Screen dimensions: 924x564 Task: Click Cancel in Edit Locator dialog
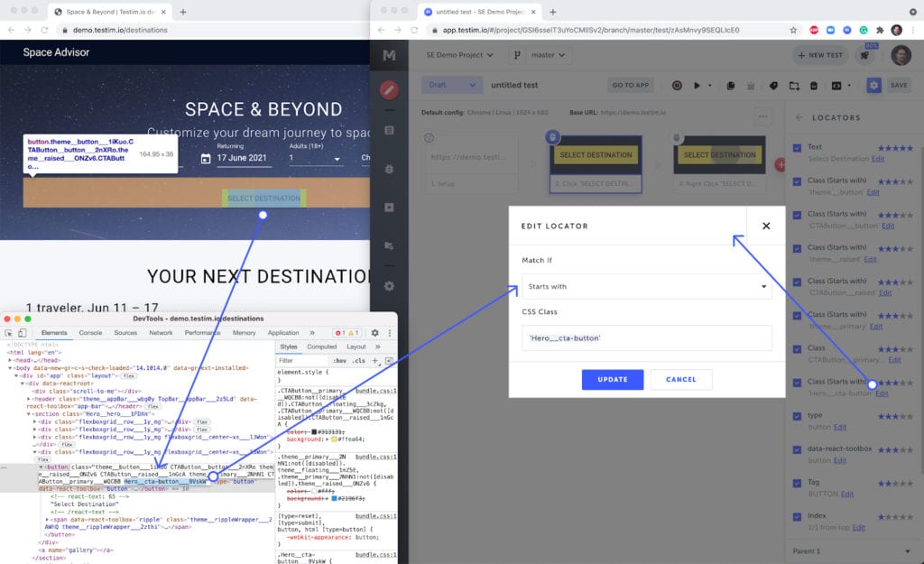681,380
